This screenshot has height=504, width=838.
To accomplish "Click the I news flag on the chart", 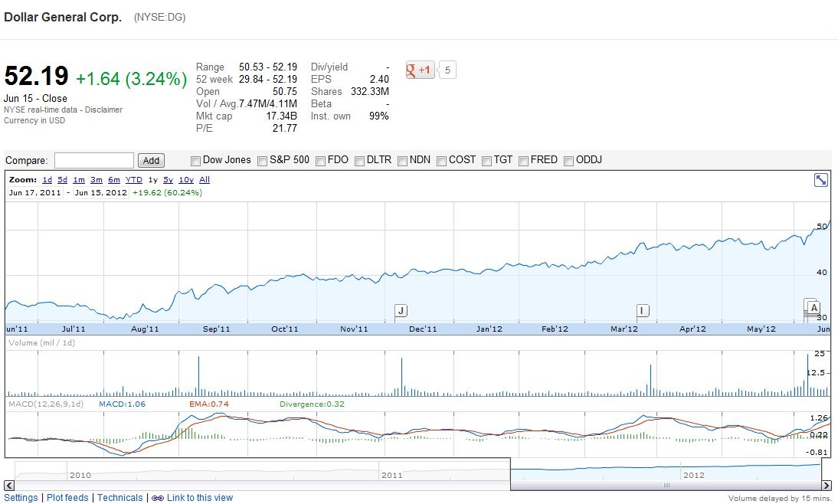I will 643,310.
